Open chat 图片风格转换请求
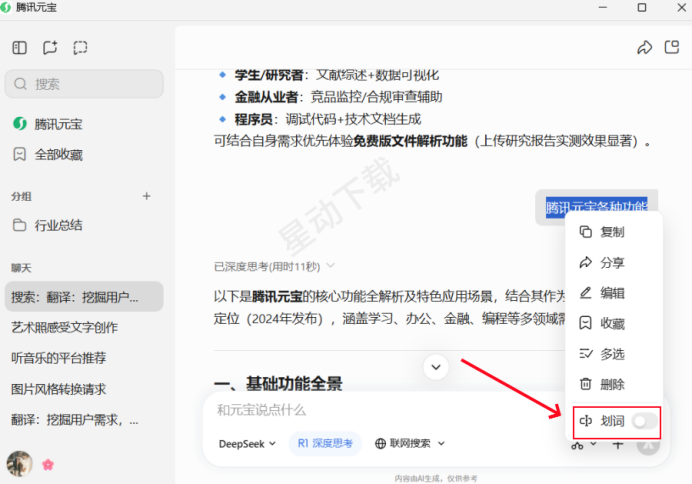Screen dimensions: 692x484 click(x=59, y=389)
